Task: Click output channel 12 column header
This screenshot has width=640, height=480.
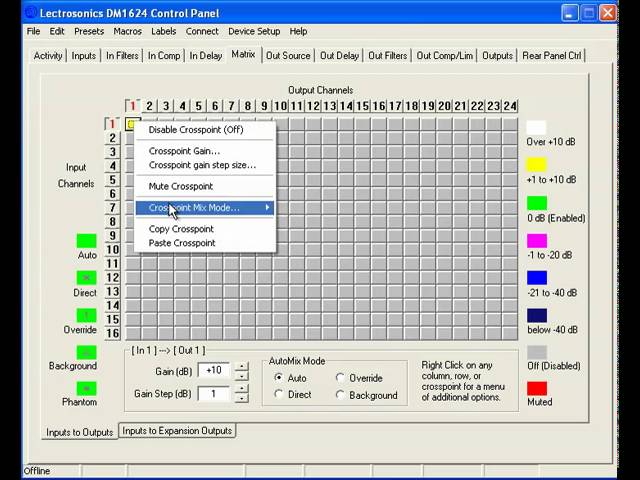Action: point(313,106)
